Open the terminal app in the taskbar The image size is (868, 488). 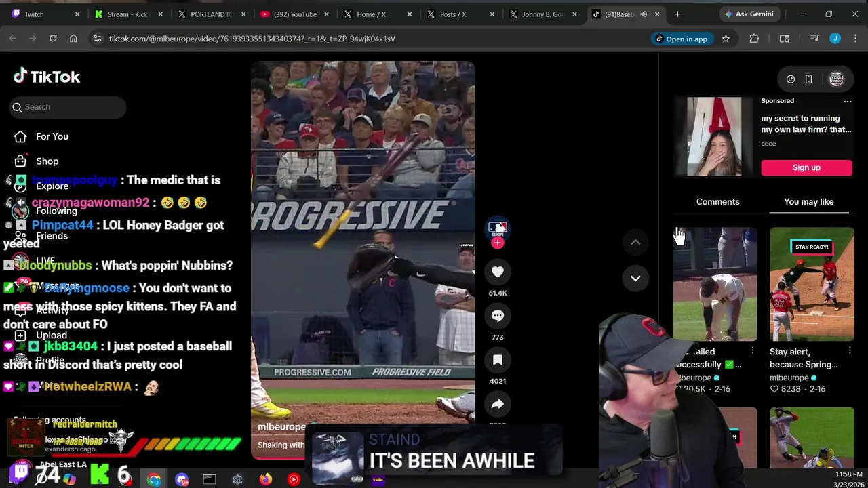(209, 479)
